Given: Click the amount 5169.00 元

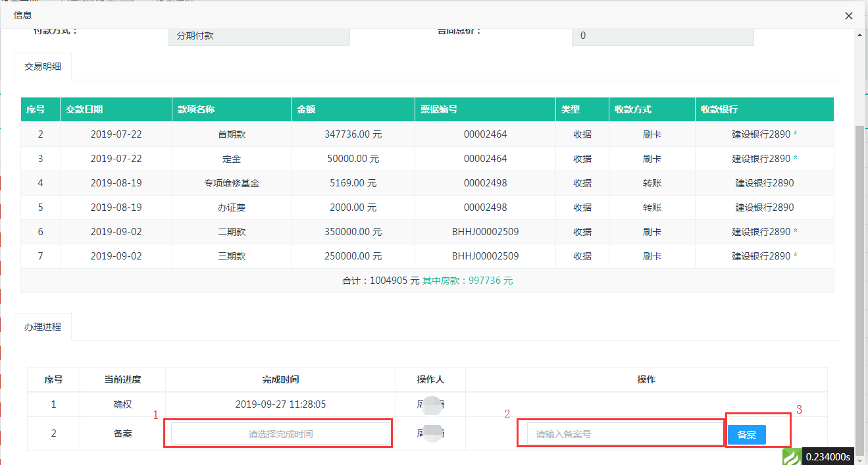Looking at the screenshot, I should tap(353, 183).
